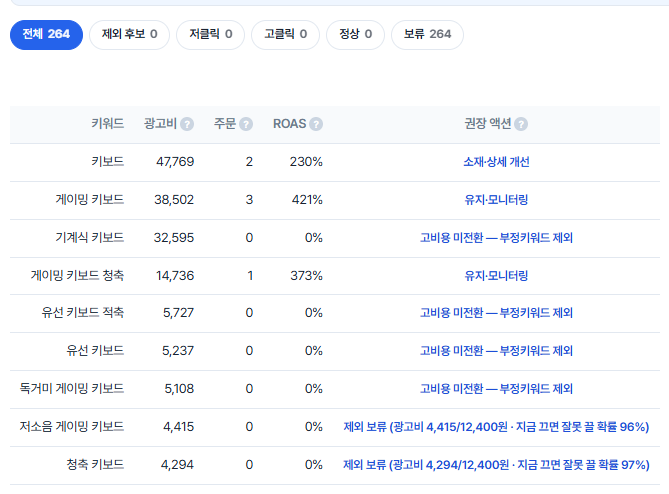The height and width of the screenshot is (494, 669).
Task: Select the 정상 0 filter tab
Action: [355, 35]
